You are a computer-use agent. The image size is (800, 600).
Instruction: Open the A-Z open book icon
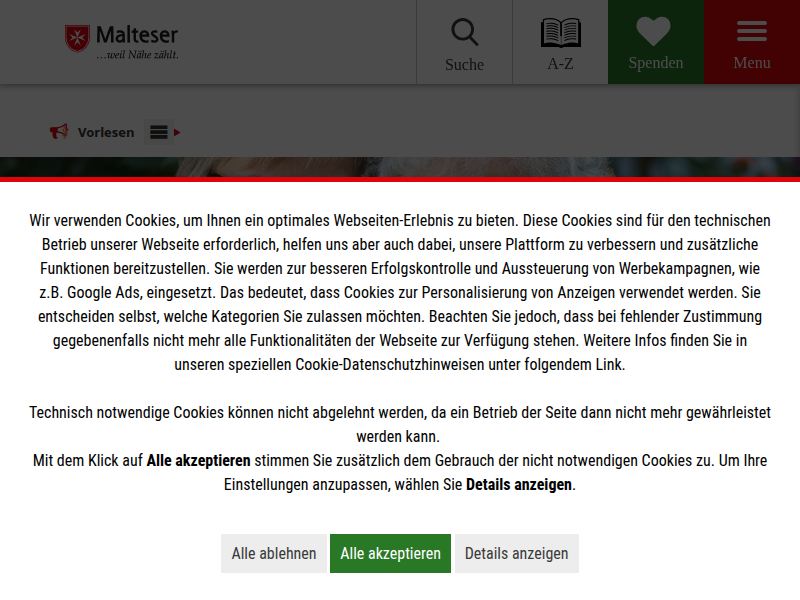coord(560,33)
